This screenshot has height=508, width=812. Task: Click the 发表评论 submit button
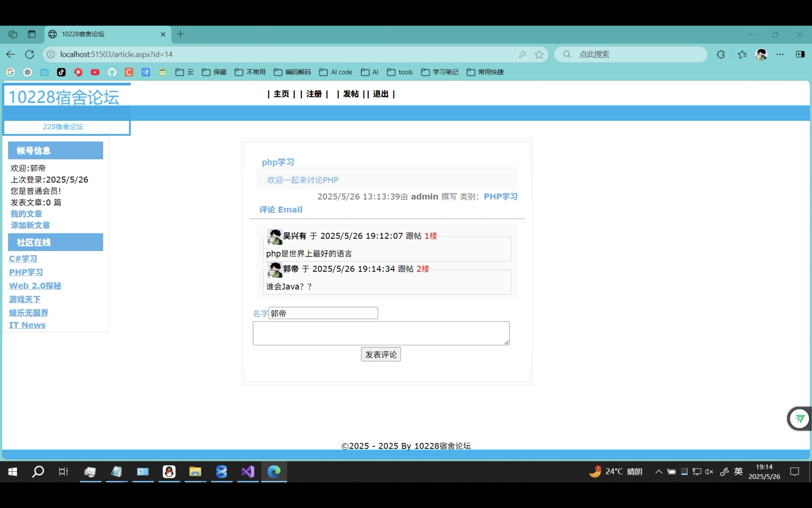tap(381, 354)
